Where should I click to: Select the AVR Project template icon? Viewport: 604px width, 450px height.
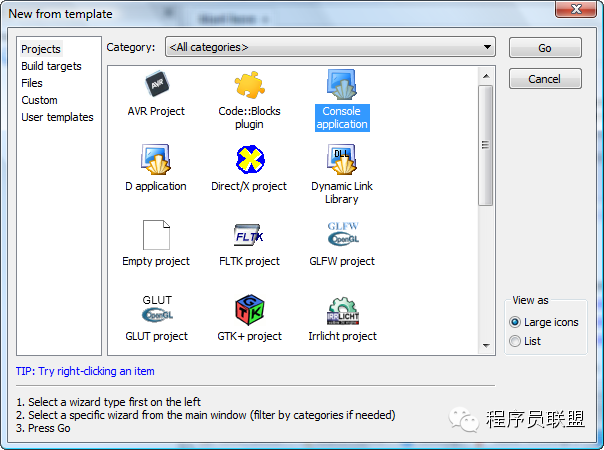click(156, 84)
